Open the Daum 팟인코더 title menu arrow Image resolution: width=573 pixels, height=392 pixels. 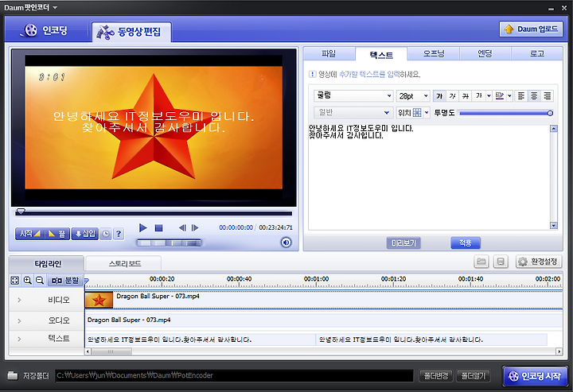pyautogui.click(x=55, y=8)
